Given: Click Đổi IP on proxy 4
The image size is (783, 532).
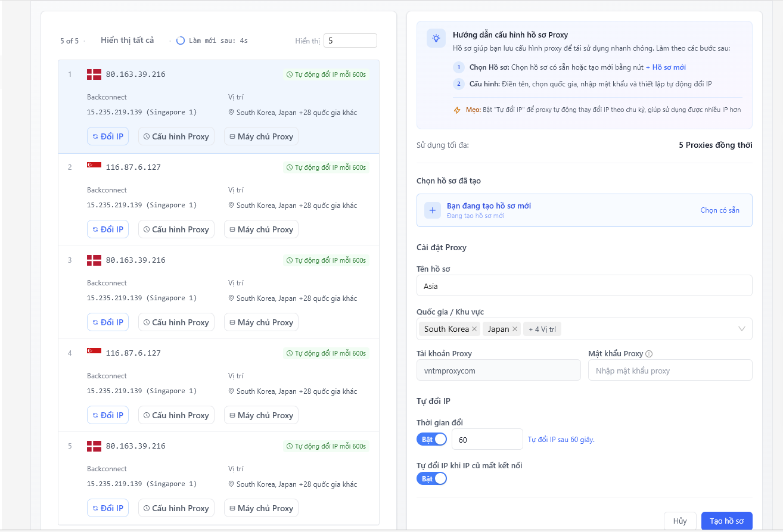Looking at the screenshot, I should click(x=108, y=415).
